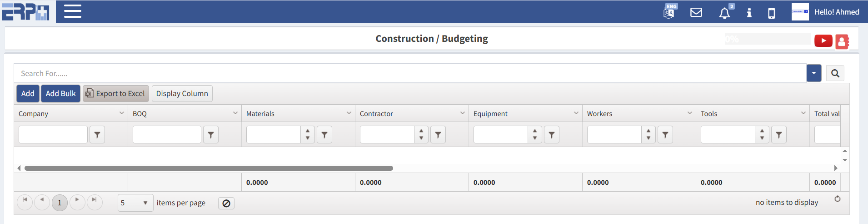Open the notifications bell

tap(724, 13)
